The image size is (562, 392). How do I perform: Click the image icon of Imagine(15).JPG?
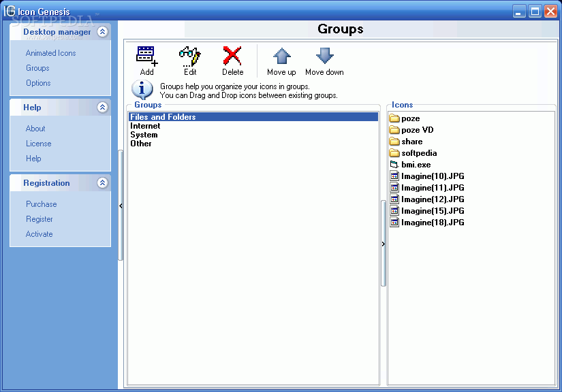click(394, 211)
